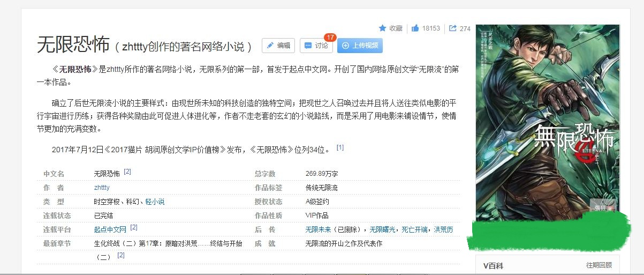The image size is (644, 275).
Task: Click the 授权状态 value A级签约
Action: (317, 202)
